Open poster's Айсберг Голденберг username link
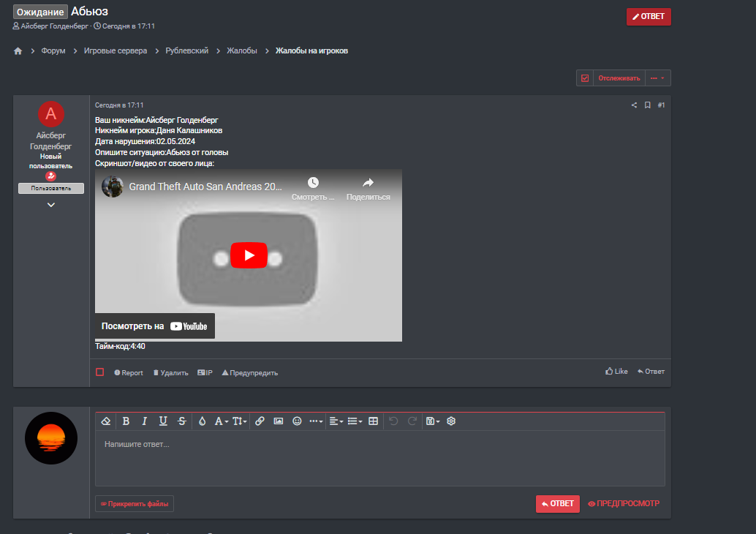 50,141
